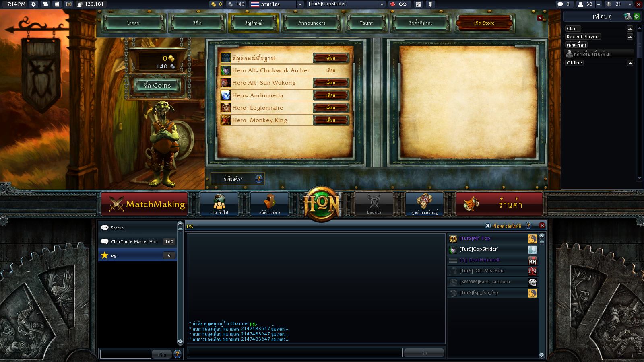Select button for Hero- Monkey King symbol

(331, 120)
